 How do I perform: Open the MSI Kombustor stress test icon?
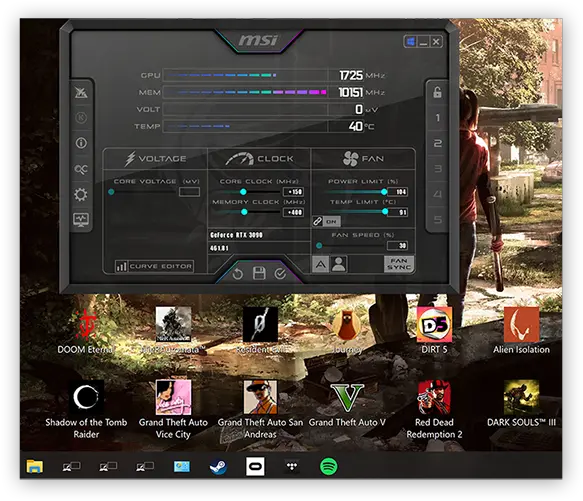[81, 92]
